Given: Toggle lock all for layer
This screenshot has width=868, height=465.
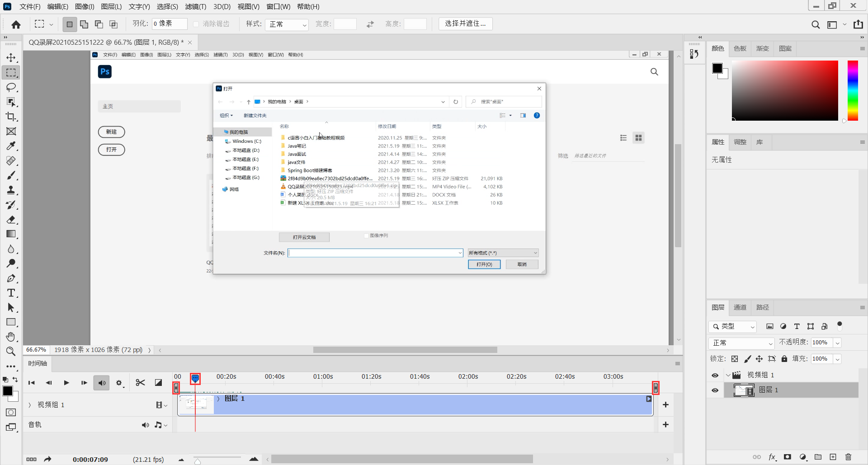Looking at the screenshot, I should 784,359.
